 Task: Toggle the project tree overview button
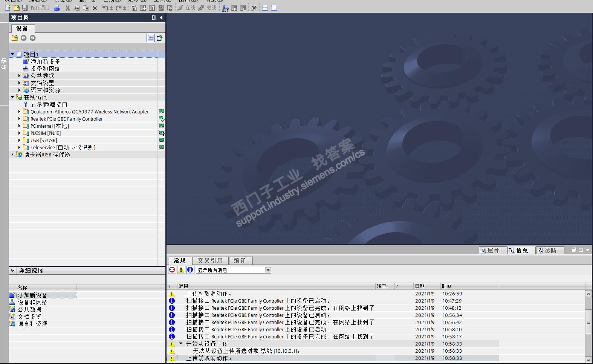point(151,38)
